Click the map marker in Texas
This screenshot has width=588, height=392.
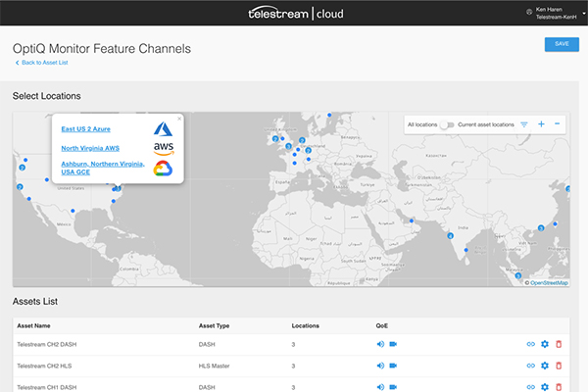[73, 211]
